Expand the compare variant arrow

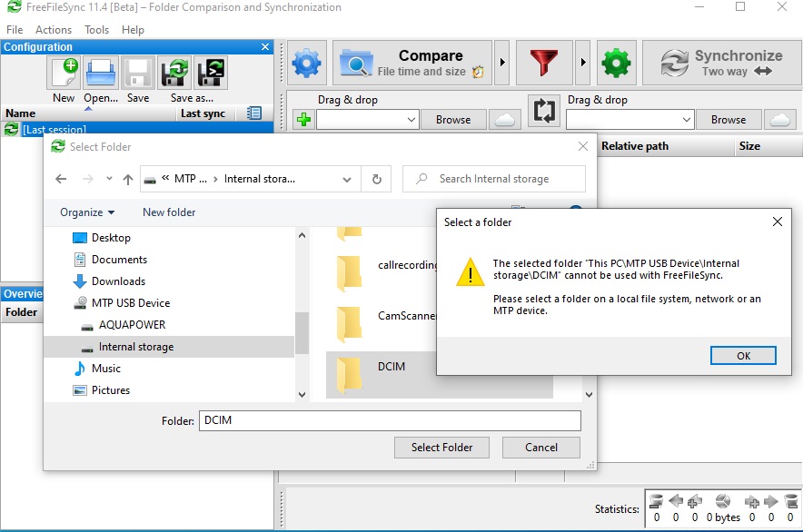501,63
